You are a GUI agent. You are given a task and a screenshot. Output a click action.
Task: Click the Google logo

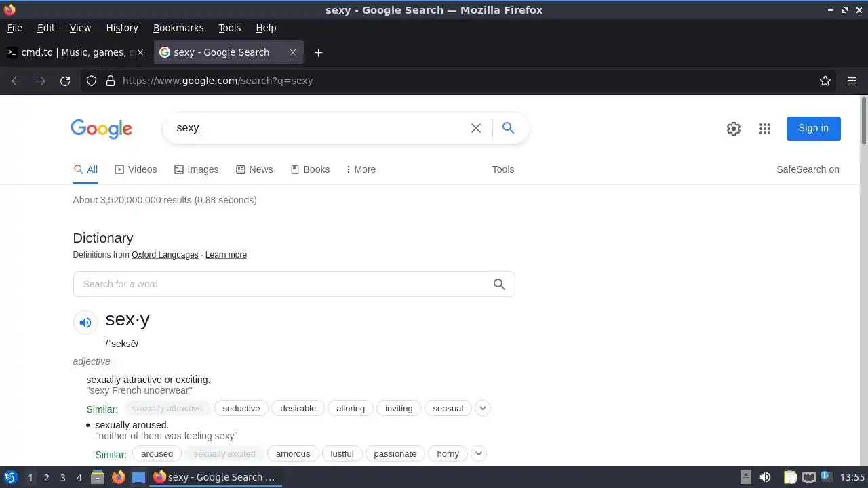tap(101, 129)
